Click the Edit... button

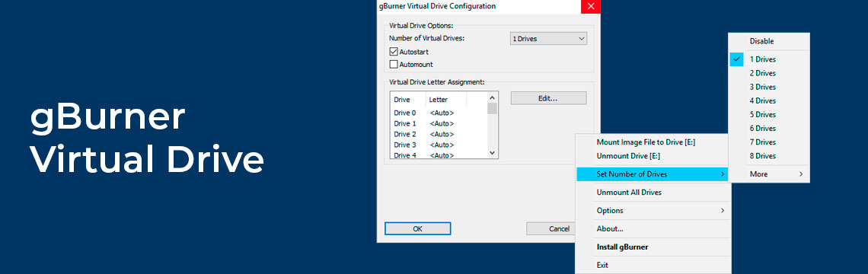[x=548, y=98]
